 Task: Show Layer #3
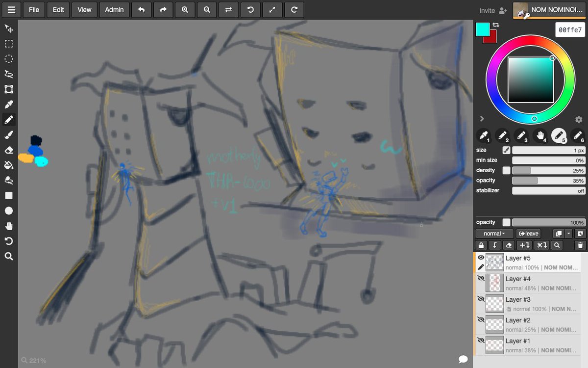click(481, 299)
